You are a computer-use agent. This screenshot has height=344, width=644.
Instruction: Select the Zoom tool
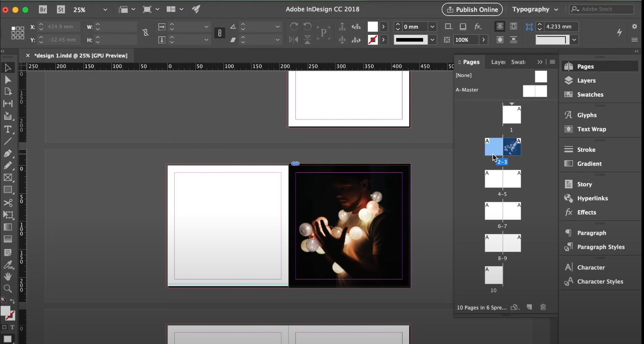pos(8,289)
